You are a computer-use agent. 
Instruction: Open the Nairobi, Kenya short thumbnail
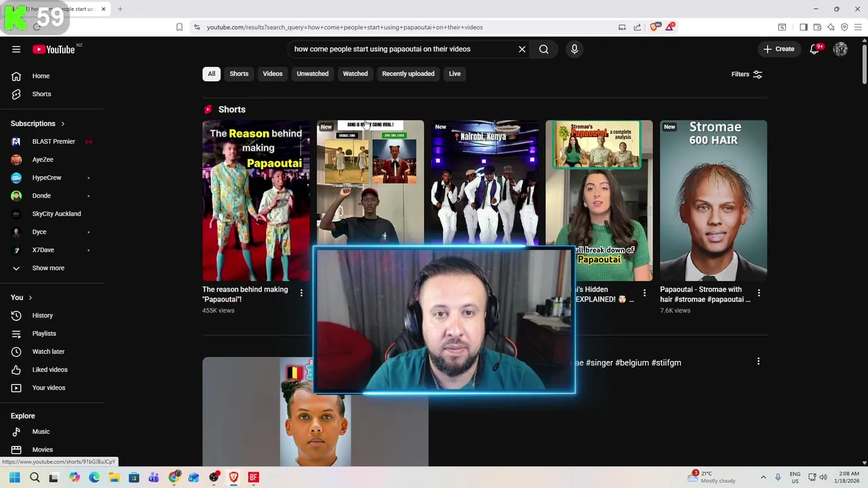click(x=485, y=183)
